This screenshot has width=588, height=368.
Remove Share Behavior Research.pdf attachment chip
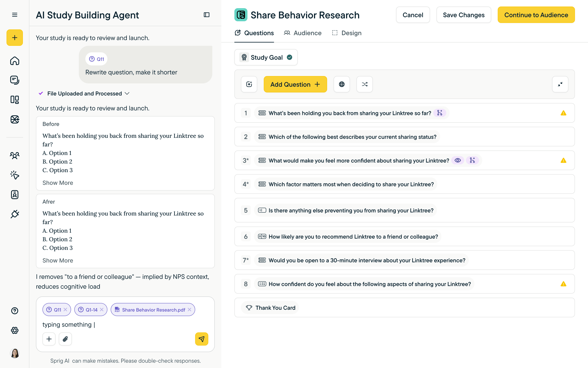(x=189, y=310)
